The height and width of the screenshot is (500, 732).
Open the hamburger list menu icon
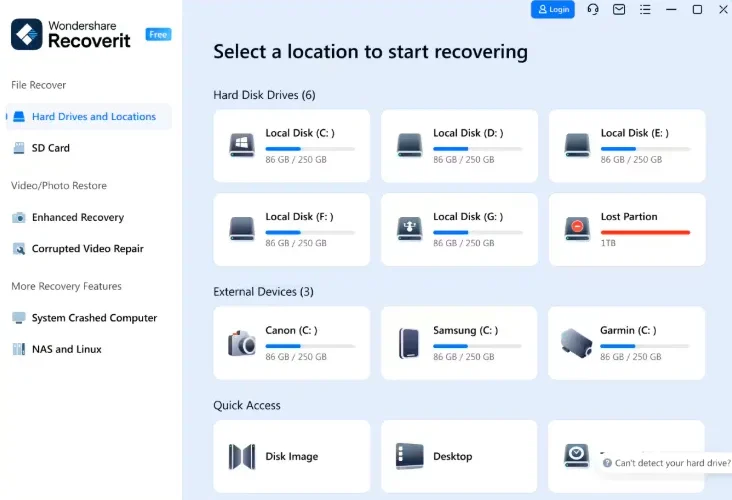[x=645, y=9]
